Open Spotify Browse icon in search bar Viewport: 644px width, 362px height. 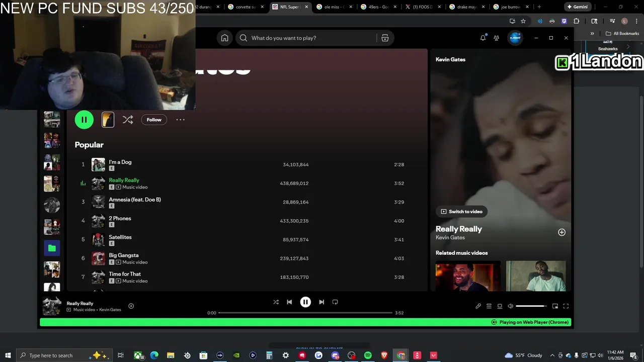(385, 38)
